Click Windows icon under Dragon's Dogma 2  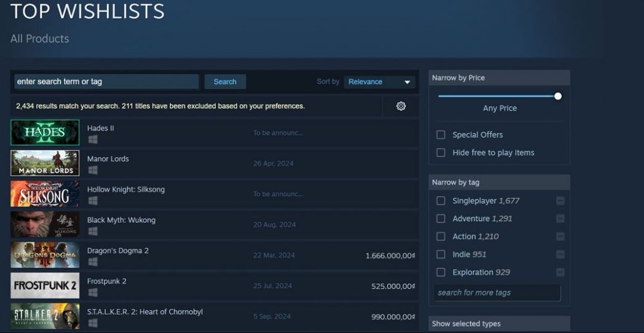click(x=93, y=262)
